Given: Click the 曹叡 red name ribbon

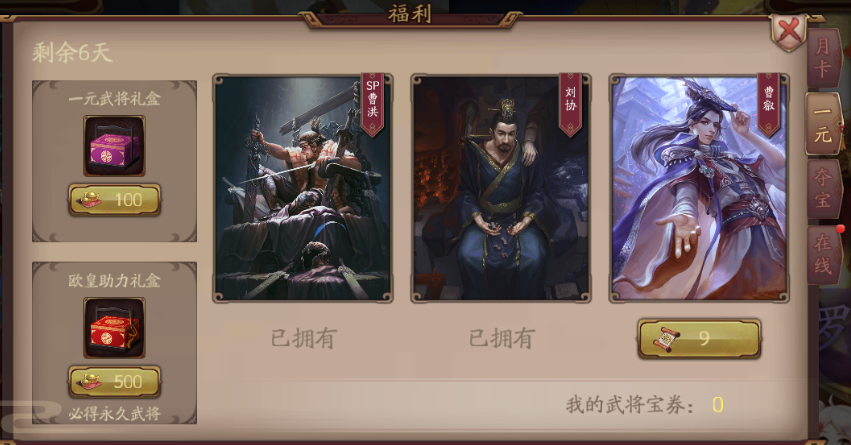Looking at the screenshot, I should pyautogui.click(x=769, y=104).
